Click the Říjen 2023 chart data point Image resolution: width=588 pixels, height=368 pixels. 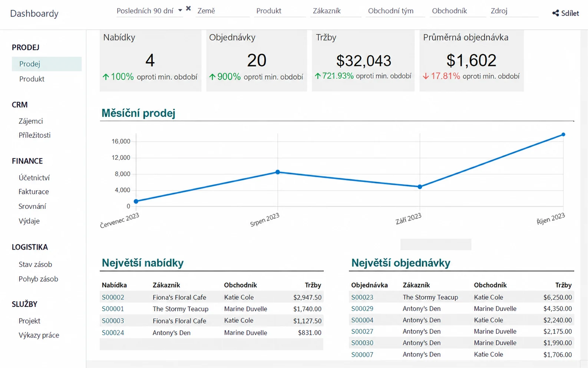coord(563,135)
